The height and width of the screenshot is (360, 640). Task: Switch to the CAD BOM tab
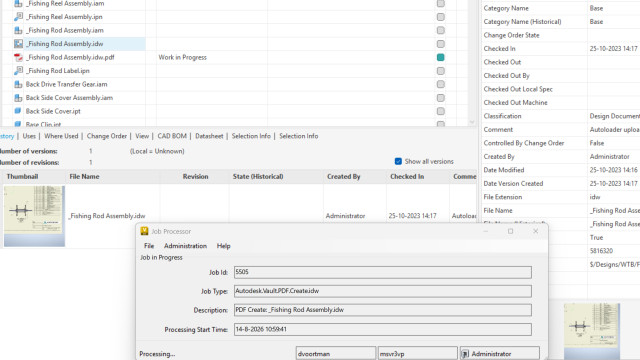pyautogui.click(x=172, y=136)
